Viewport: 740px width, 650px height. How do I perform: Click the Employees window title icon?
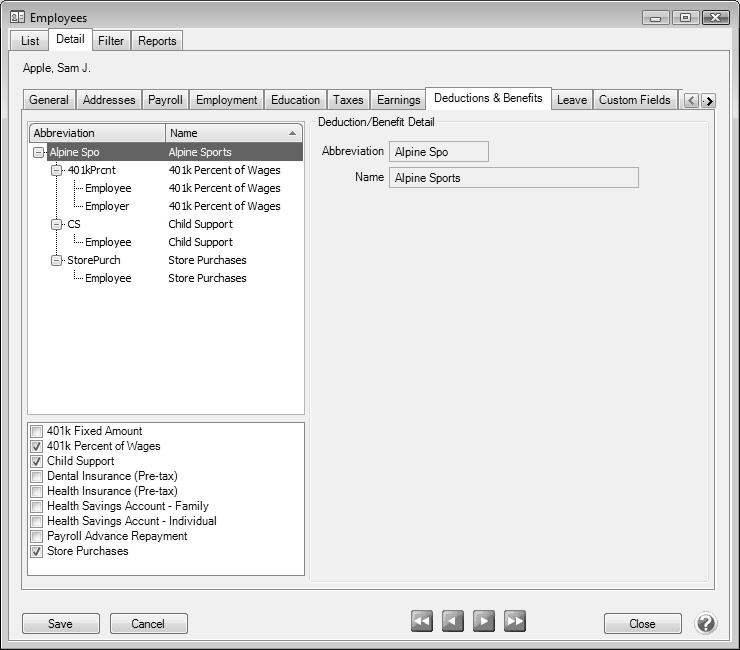(17, 17)
